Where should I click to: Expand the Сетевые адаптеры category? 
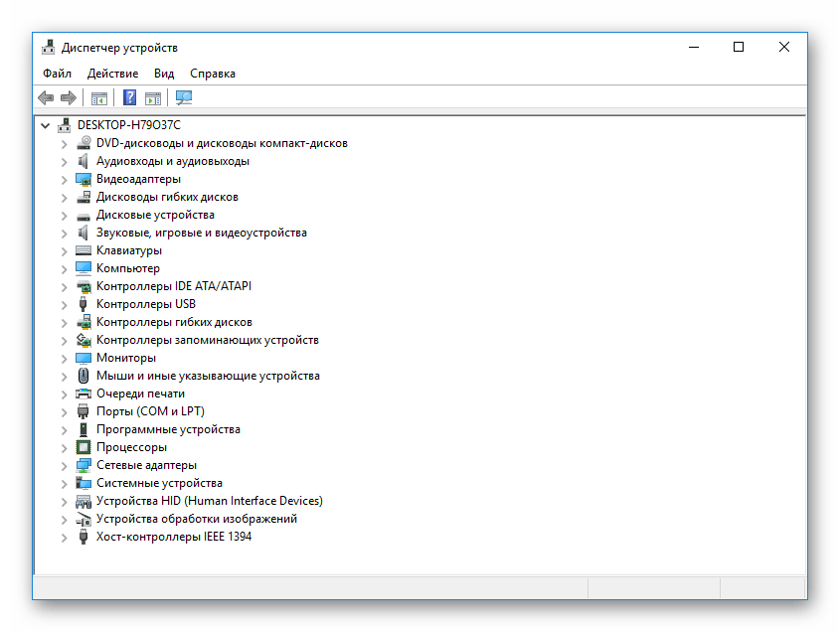coord(65,465)
